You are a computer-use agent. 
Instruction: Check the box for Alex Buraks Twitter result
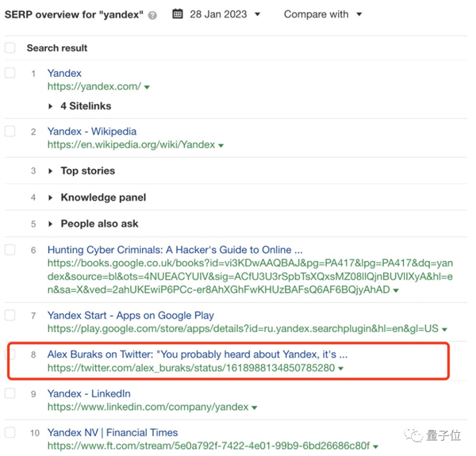11,354
